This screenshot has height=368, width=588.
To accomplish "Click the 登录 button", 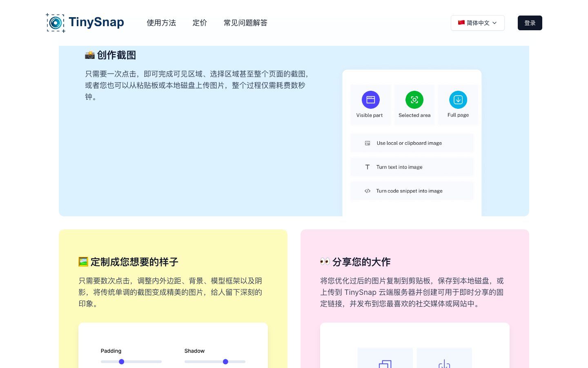I will click(x=530, y=23).
